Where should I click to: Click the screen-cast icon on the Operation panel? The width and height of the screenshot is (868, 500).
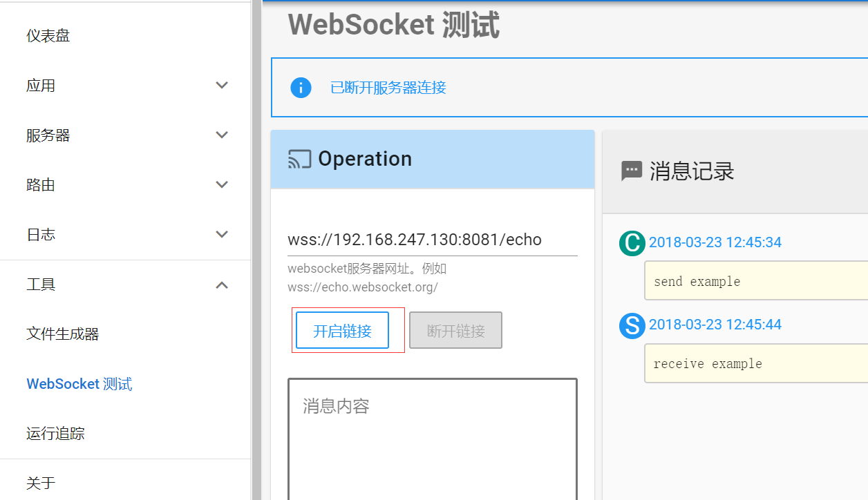click(x=298, y=159)
